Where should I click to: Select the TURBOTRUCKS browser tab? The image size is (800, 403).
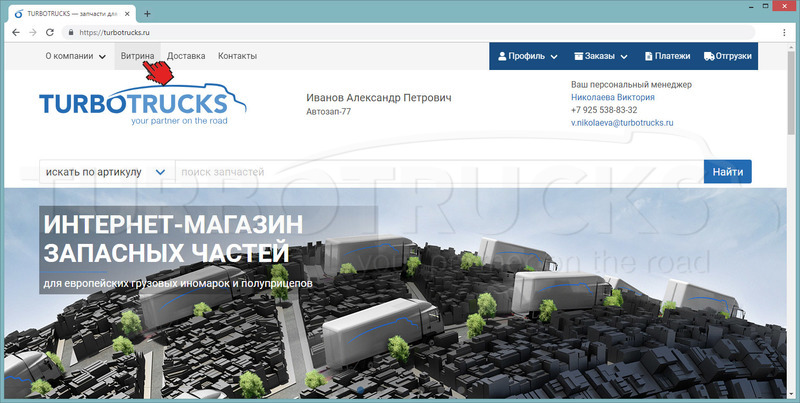click(x=73, y=14)
